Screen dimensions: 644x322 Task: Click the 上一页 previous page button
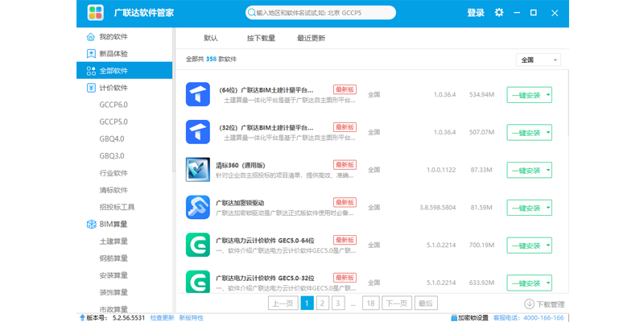(x=283, y=303)
